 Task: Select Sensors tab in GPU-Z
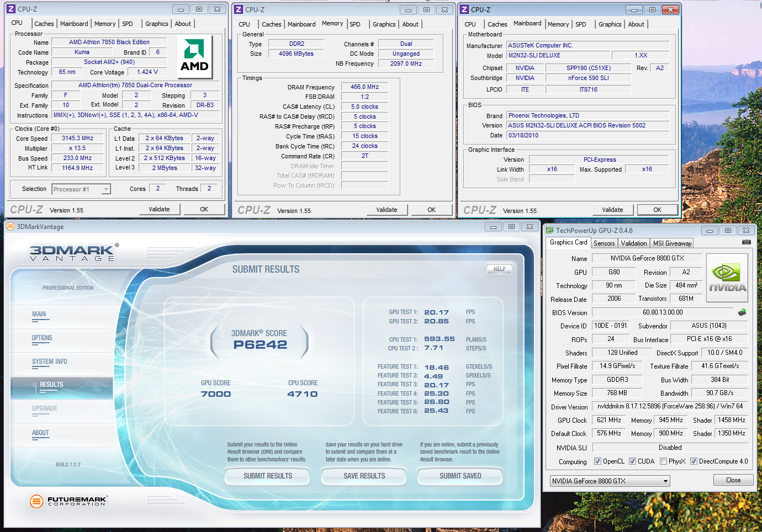[x=604, y=243]
